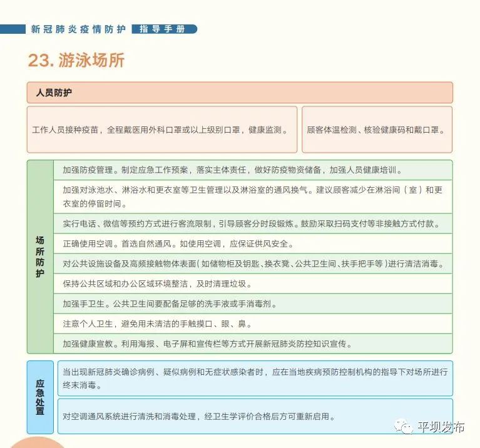Click the row starting 加强对泳池水、淋浴水
The image size is (480, 448).
(x=253, y=196)
